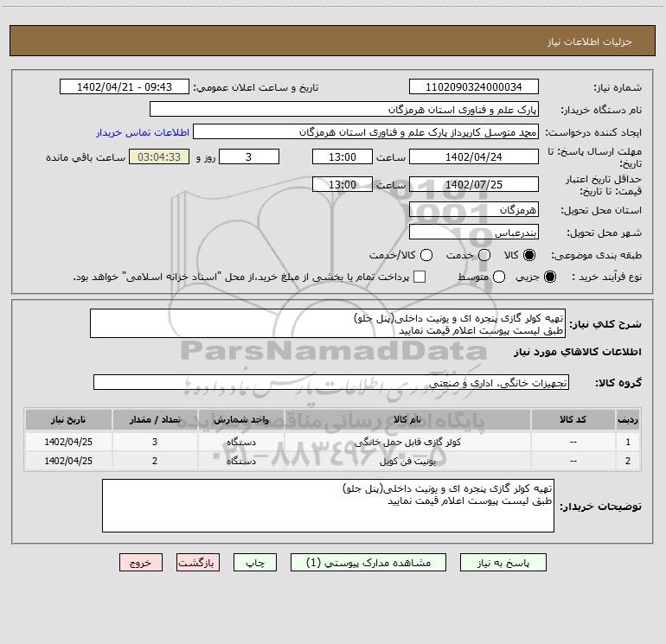The image size is (666, 644).
Task: Select the جزیی purchase type radio
Action: [549, 277]
